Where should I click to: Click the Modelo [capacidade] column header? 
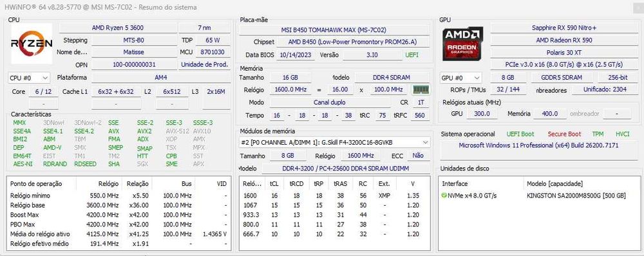point(554,184)
